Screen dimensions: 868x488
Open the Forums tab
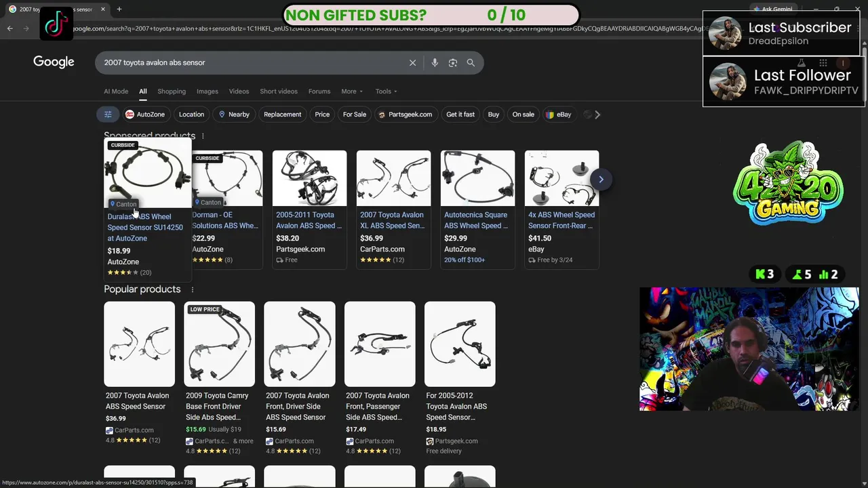[x=319, y=91]
